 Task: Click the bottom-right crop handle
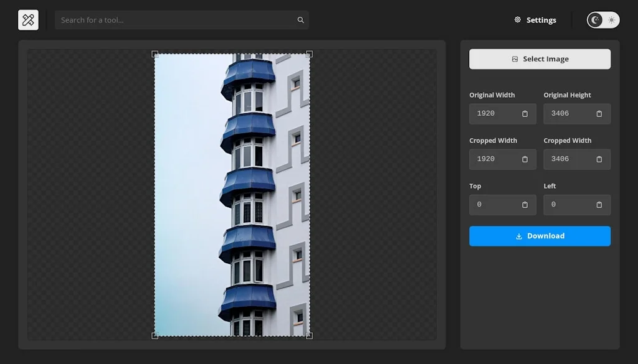(x=309, y=335)
